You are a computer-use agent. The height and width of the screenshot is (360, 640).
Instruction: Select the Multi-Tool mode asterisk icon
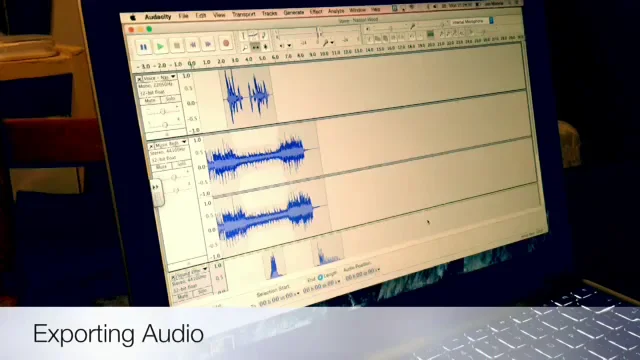[266, 47]
